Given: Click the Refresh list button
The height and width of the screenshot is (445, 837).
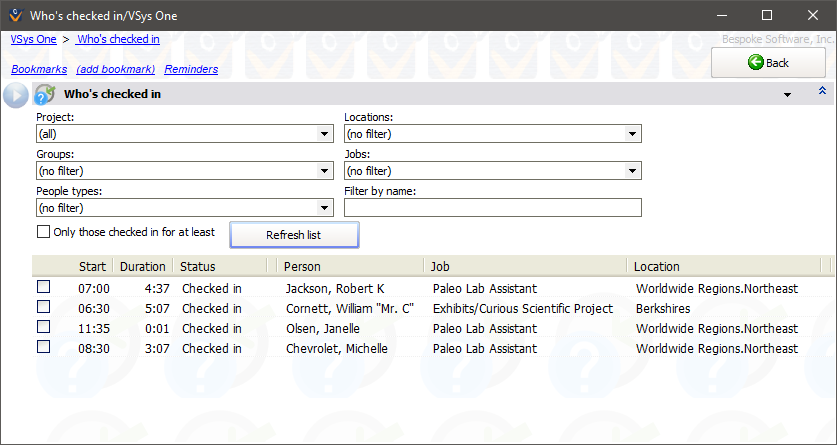Looking at the screenshot, I should [294, 235].
